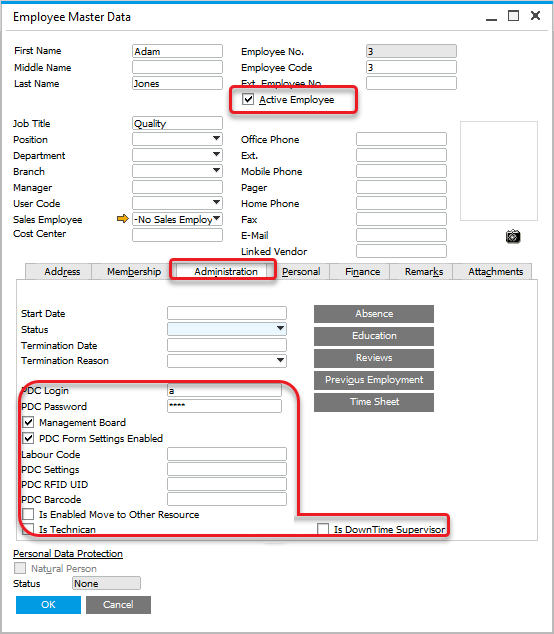Focus the PDC Barcode field
The image size is (554, 634).
pyautogui.click(x=227, y=499)
